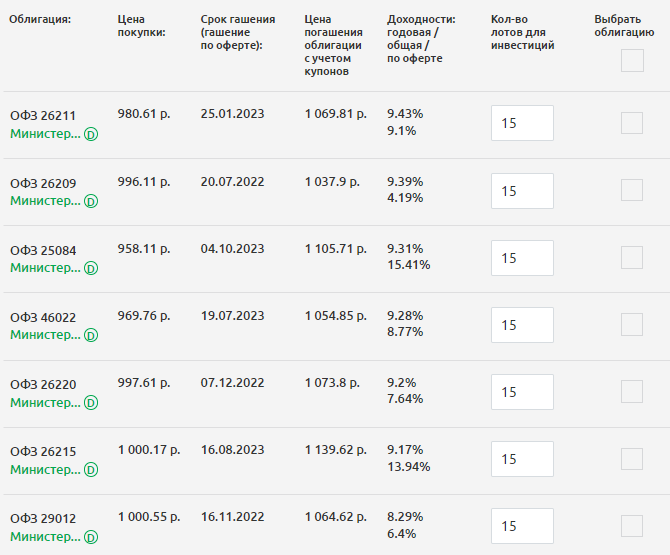Enable the checkbox for ОФЗ 26215
This screenshot has height=555, width=670.
(632, 459)
